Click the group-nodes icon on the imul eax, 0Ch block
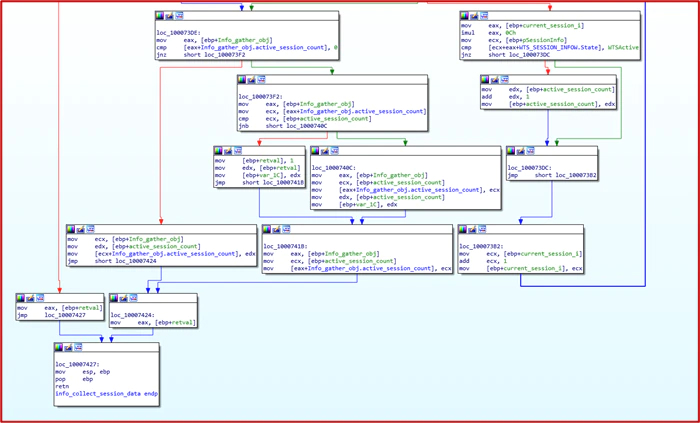700x423 pixels. click(484, 16)
